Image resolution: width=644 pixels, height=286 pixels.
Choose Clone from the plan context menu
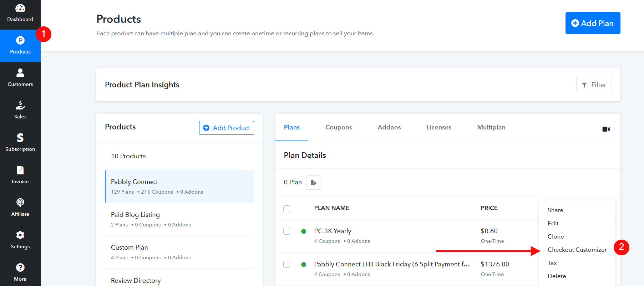(x=556, y=236)
